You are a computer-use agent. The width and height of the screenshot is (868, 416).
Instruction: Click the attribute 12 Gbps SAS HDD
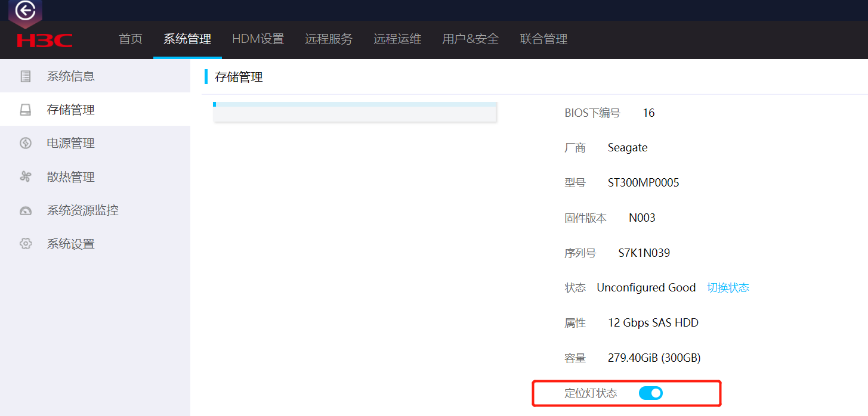[653, 323]
